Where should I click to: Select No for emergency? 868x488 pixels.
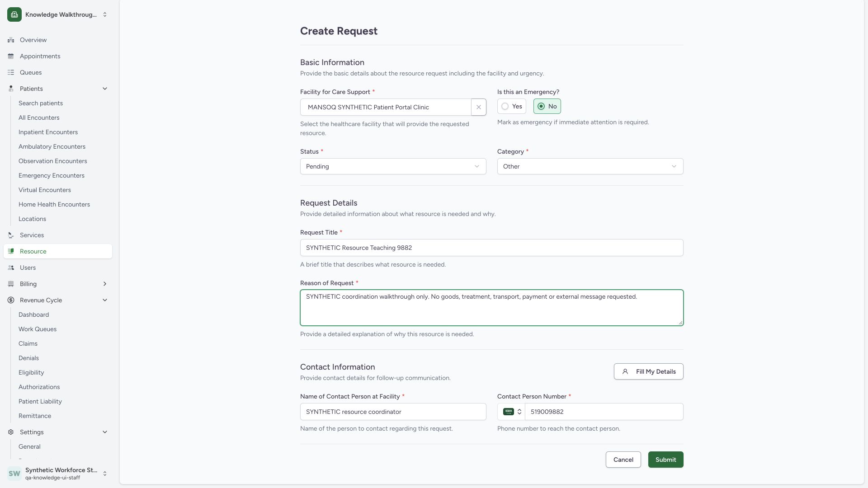coord(547,106)
